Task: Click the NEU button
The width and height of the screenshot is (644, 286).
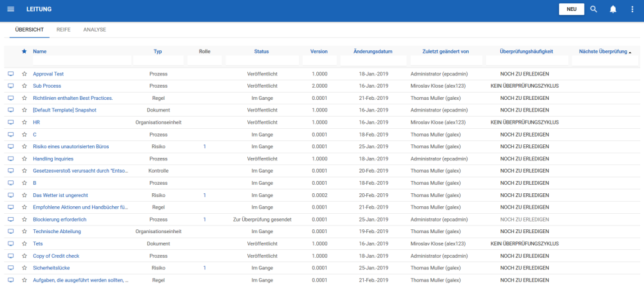Action: [x=571, y=9]
